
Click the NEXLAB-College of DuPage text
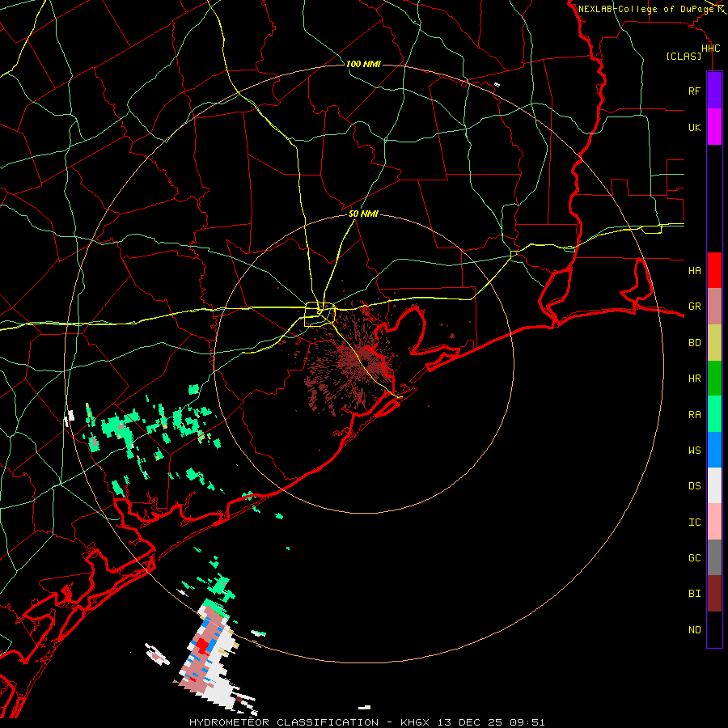click(646, 9)
